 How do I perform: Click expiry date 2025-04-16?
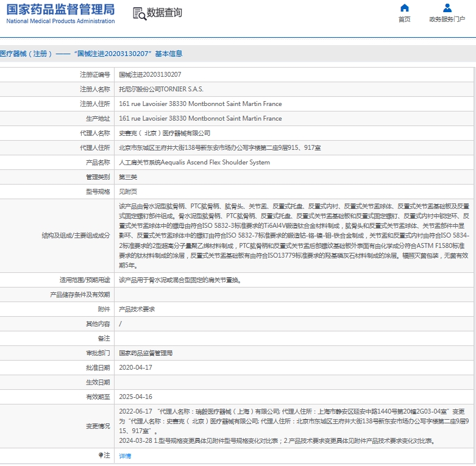click(x=135, y=397)
